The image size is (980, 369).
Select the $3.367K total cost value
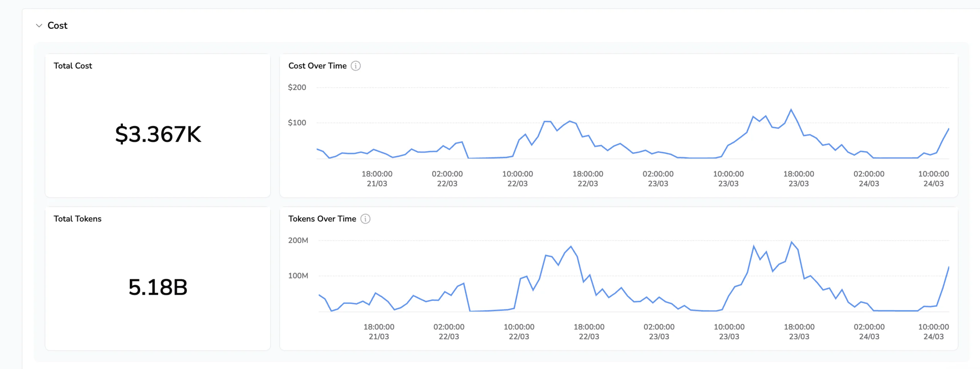tap(158, 134)
